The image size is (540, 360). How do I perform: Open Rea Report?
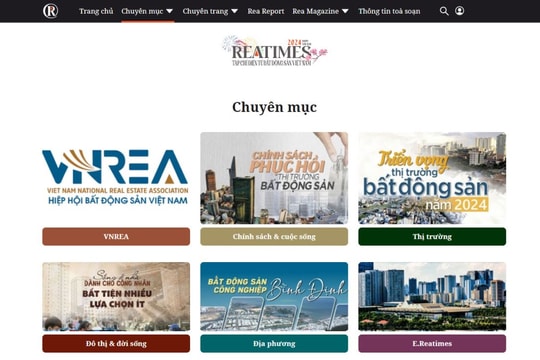click(x=266, y=11)
